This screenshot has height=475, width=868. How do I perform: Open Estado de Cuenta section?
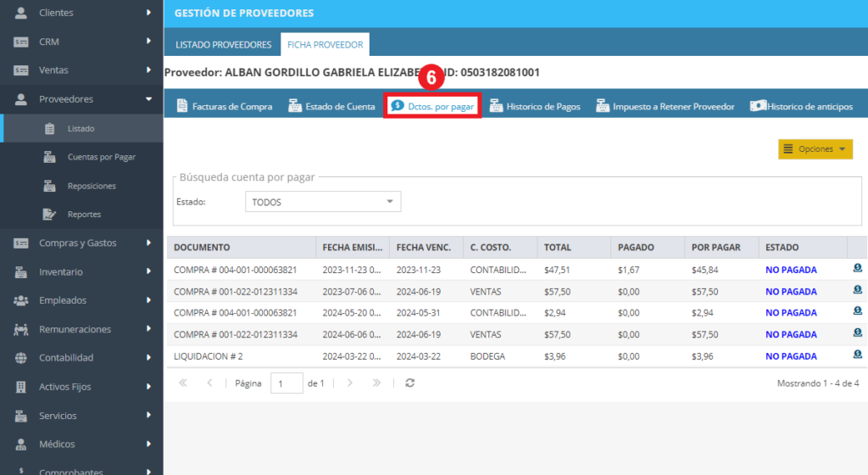331,106
